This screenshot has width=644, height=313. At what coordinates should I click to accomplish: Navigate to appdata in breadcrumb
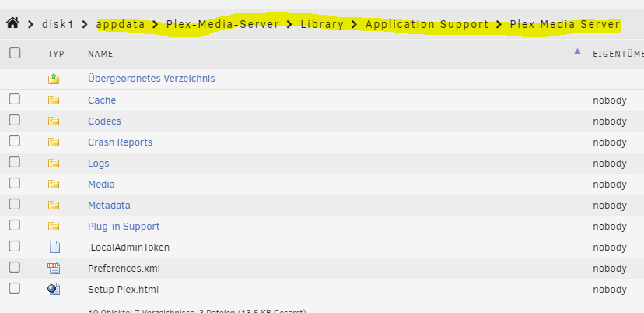(x=121, y=24)
